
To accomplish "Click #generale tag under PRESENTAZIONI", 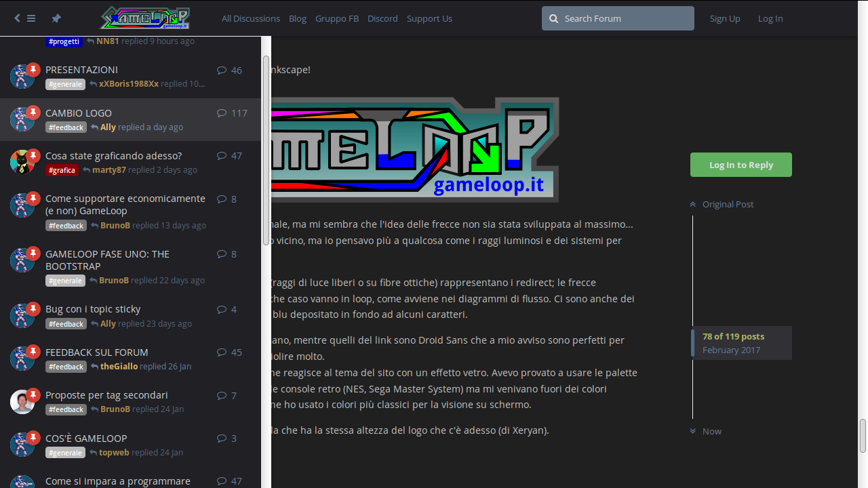I will pos(65,84).
